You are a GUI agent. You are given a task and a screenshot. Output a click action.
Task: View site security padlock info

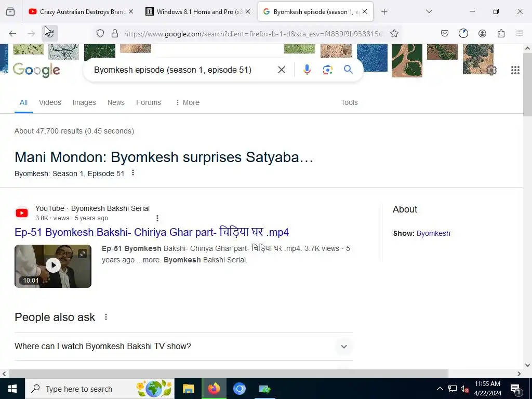(115, 33)
